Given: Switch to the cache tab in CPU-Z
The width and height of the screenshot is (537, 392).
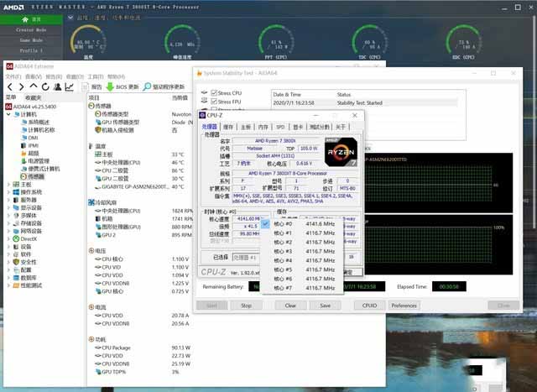Looking at the screenshot, I should click(x=227, y=127).
